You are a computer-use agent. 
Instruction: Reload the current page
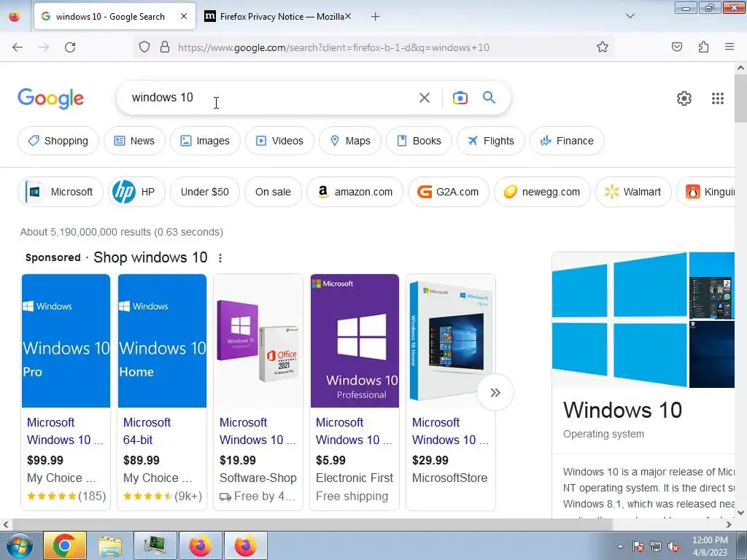click(x=70, y=47)
